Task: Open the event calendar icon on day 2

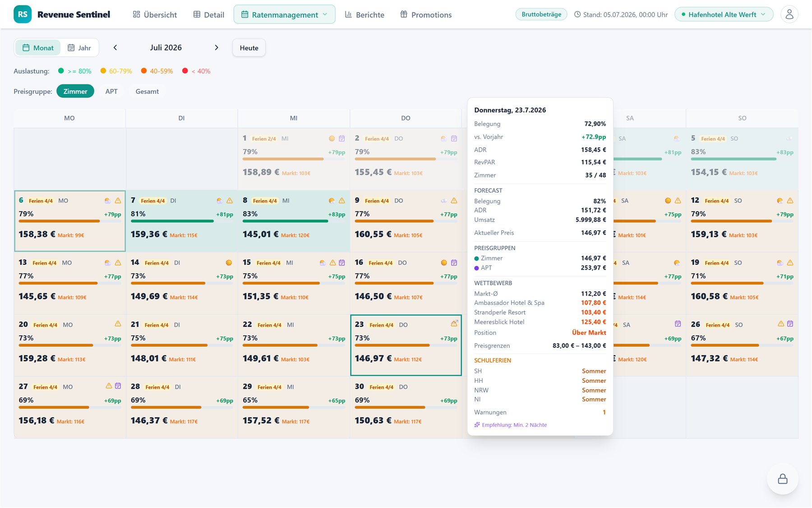Action: click(454, 139)
